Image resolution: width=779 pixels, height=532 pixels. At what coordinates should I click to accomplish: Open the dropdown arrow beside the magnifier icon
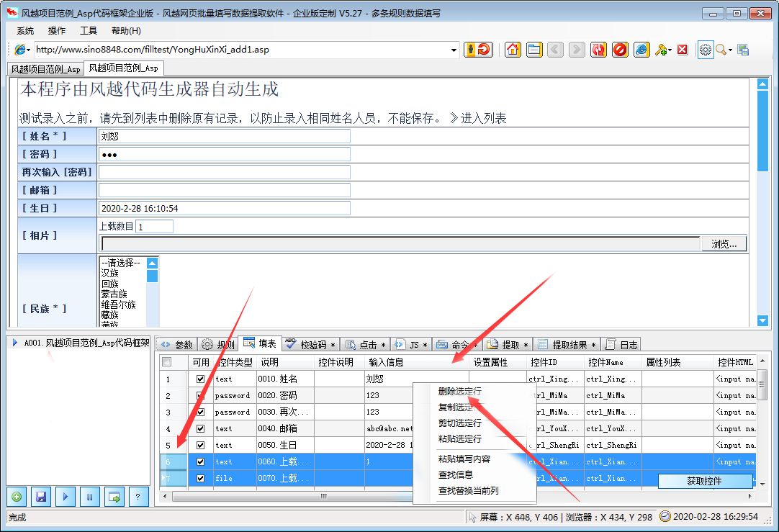730,50
